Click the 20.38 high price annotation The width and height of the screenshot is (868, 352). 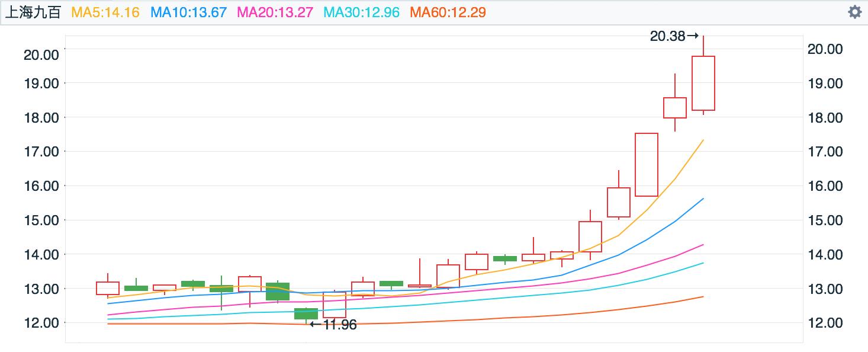[x=674, y=36]
